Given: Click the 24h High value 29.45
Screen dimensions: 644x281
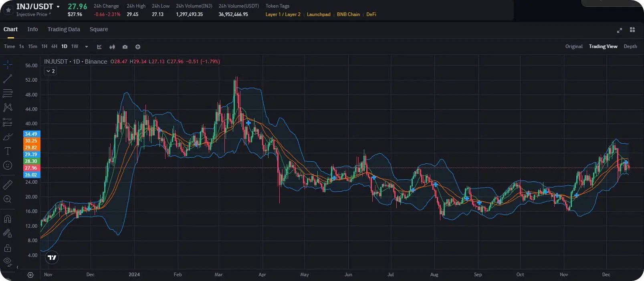Looking at the screenshot, I should click(x=133, y=14).
